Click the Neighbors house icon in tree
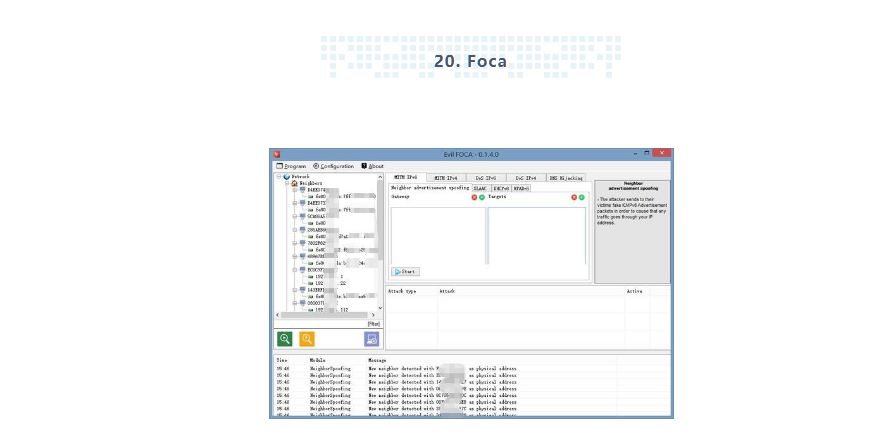Viewport: 871px width, 441px height. coord(294,183)
